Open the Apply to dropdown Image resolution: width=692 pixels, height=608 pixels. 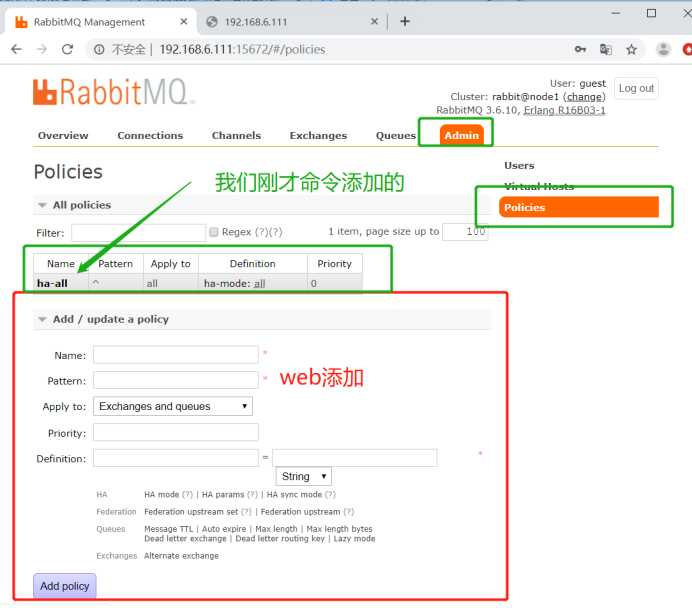click(173, 406)
